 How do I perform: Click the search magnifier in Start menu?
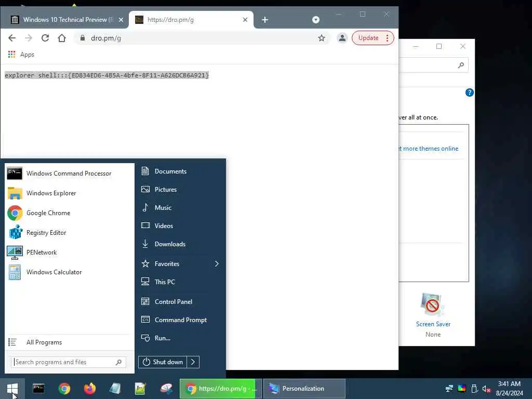tap(118, 362)
